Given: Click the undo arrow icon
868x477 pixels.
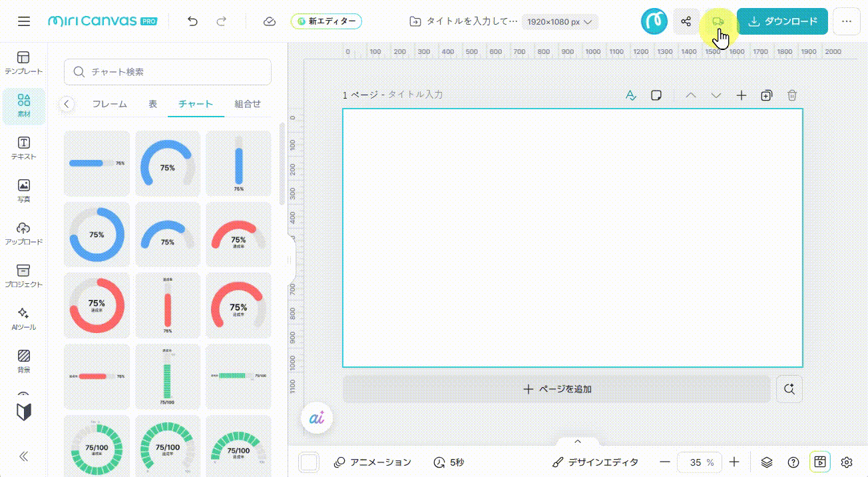Looking at the screenshot, I should [193, 21].
